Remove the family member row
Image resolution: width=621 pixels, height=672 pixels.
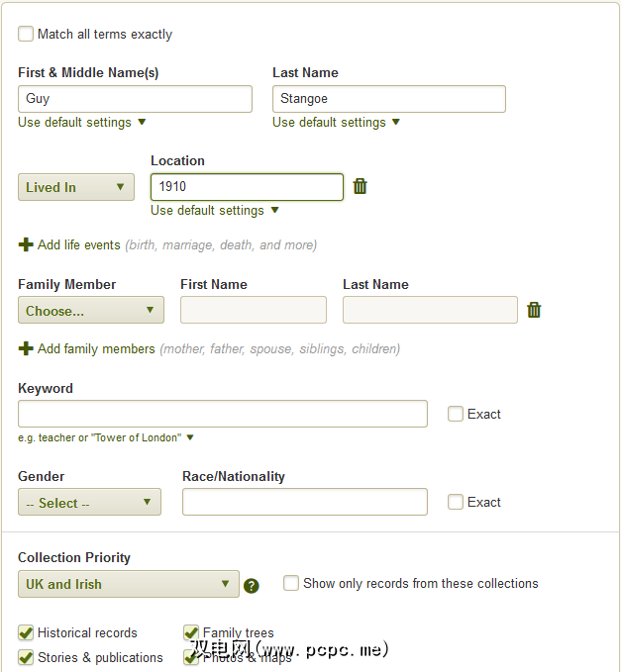pyautogui.click(x=534, y=310)
